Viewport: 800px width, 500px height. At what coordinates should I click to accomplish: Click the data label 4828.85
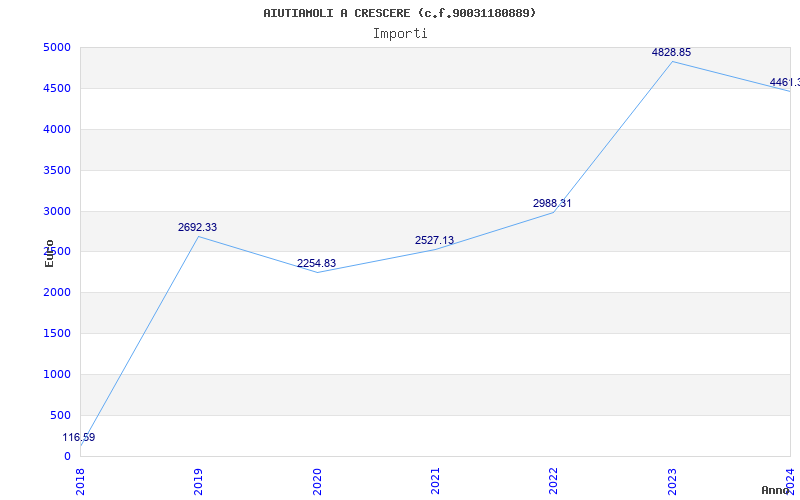[x=671, y=52]
